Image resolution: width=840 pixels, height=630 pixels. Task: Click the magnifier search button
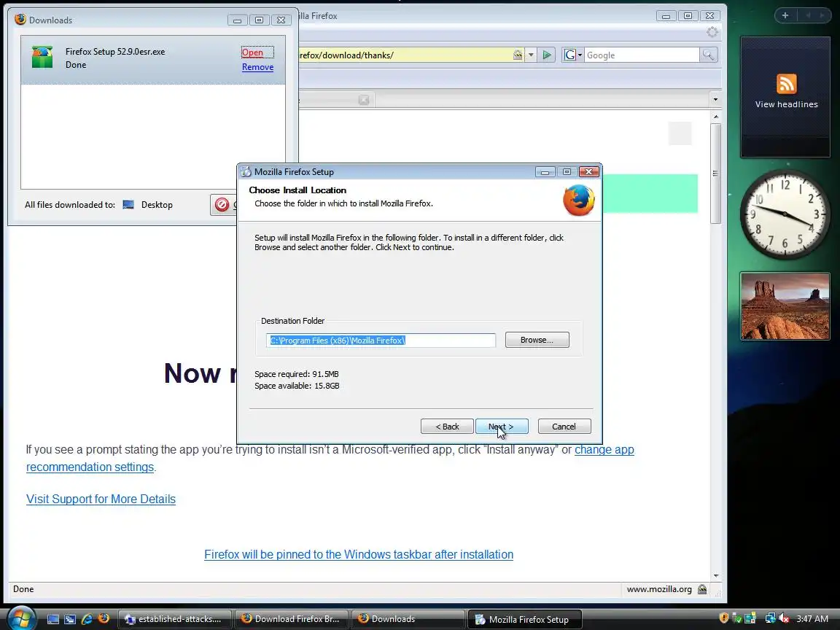[x=708, y=55]
